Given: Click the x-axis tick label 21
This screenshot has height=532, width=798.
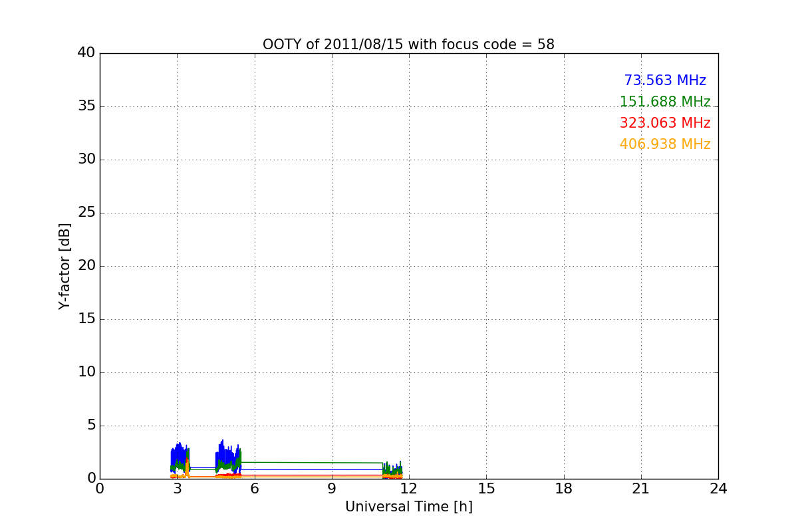Looking at the screenshot, I should coord(641,488).
